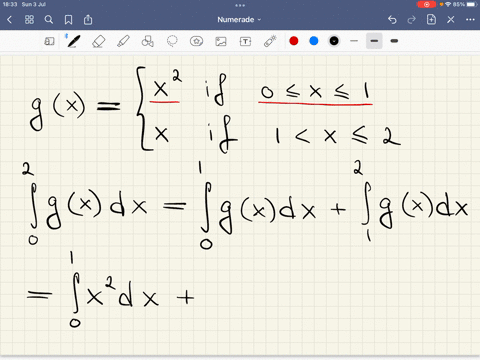Select the Image insert tool
Screen dimensions: 480x360
tap(221, 41)
